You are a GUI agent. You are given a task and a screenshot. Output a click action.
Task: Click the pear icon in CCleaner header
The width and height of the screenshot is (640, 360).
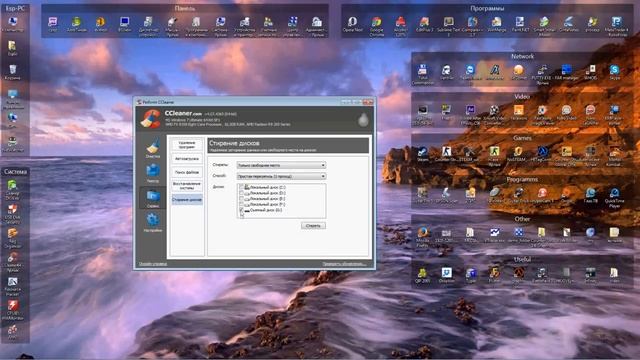pos(363,120)
